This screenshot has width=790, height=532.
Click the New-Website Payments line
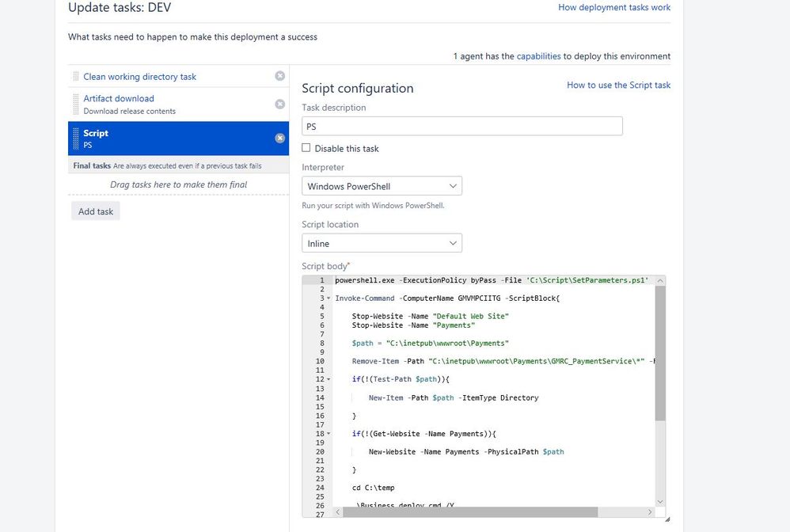(466, 452)
